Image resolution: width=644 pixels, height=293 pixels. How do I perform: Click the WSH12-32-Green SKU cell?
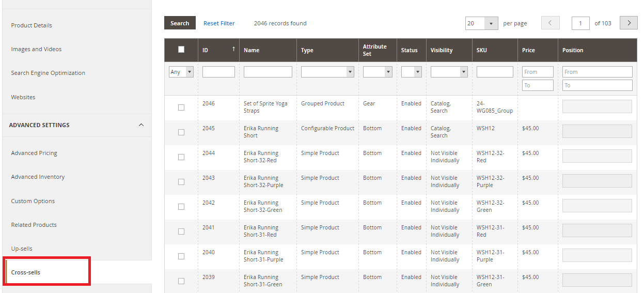tap(490, 206)
